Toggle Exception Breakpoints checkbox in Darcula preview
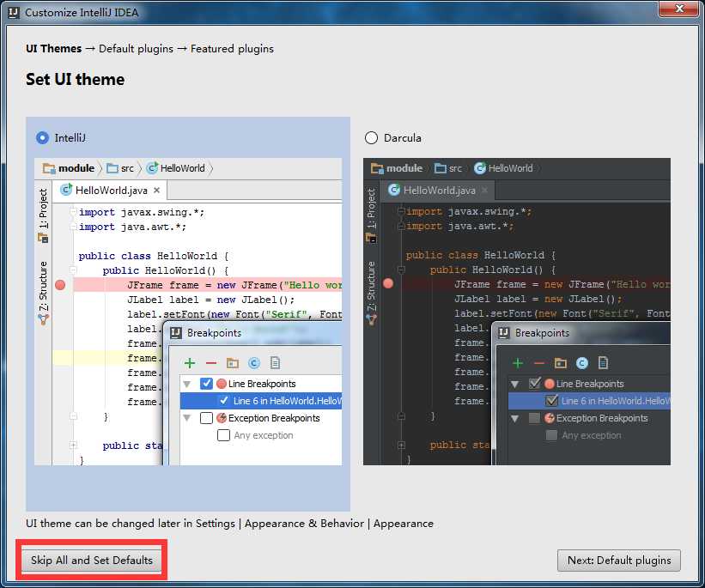The height and width of the screenshot is (588, 705). click(x=535, y=418)
